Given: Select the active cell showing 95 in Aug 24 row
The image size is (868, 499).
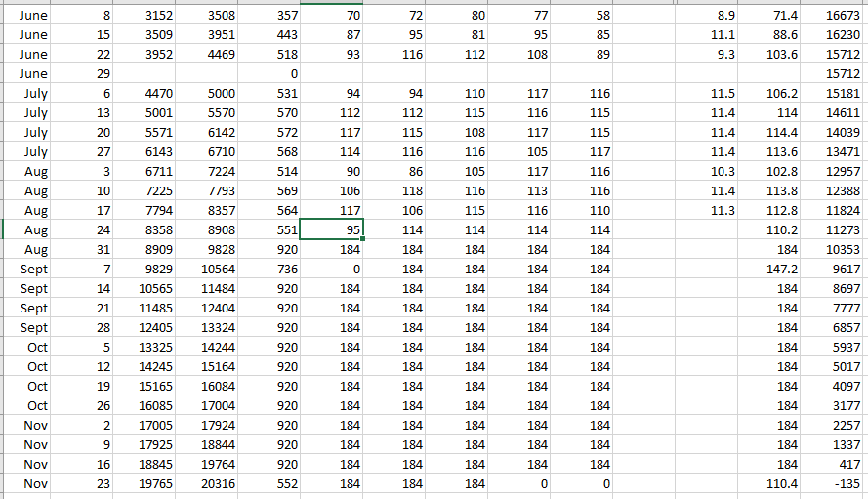Looking at the screenshot, I should coord(332,229).
